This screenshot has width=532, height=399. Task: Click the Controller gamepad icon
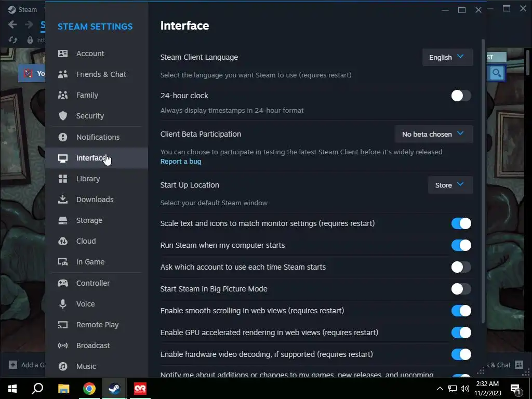click(x=63, y=283)
